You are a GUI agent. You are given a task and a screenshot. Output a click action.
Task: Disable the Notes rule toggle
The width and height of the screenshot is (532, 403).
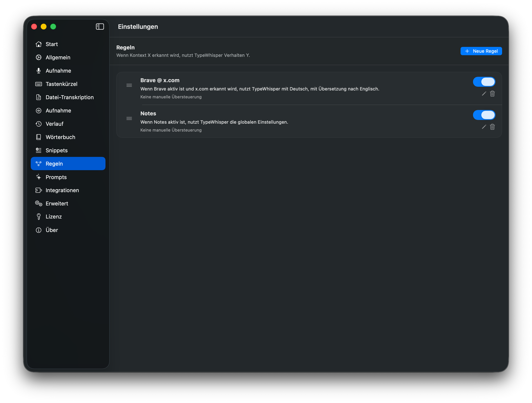(484, 115)
